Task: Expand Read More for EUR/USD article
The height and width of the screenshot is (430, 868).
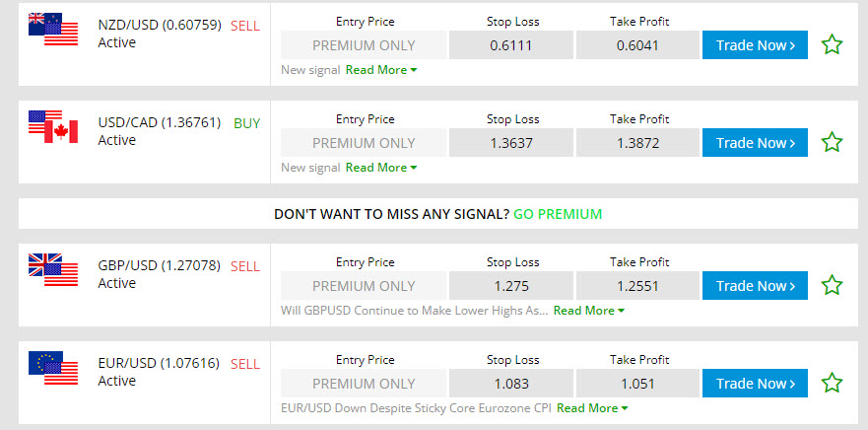Action: [592, 408]
